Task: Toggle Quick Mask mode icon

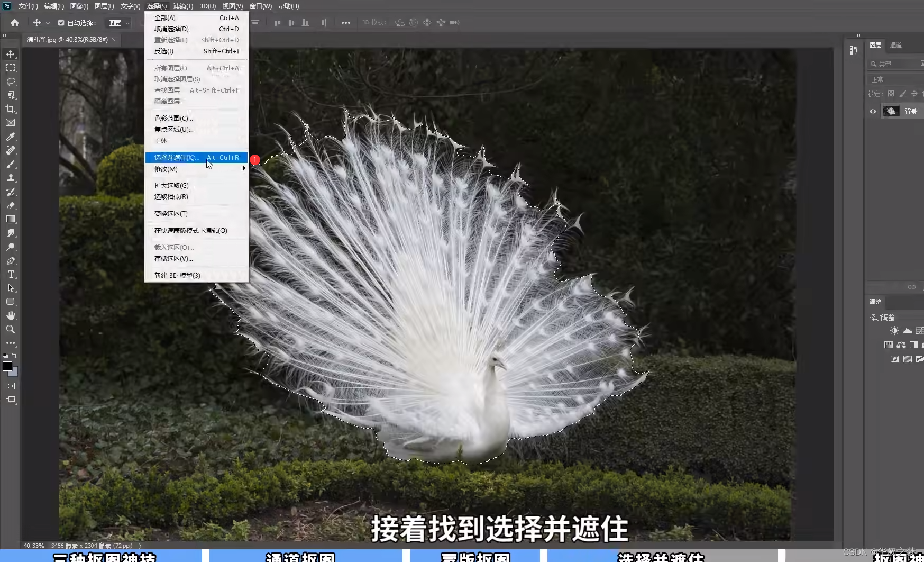Action: [11, 387]
